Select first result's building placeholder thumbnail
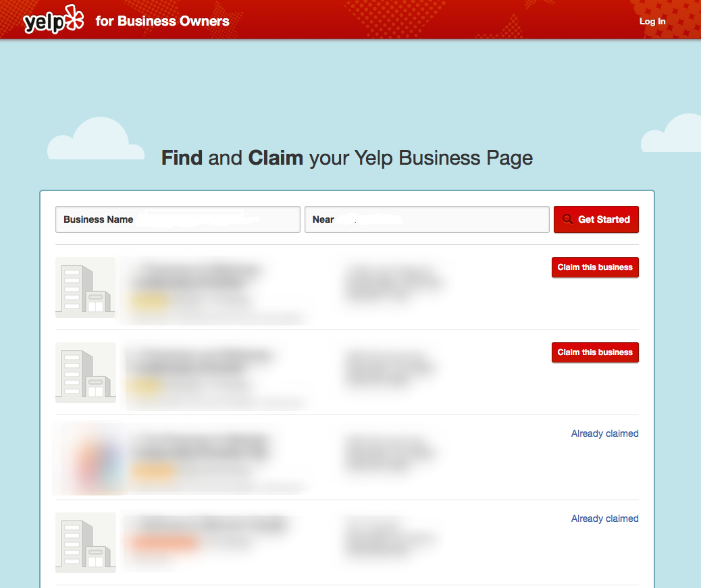The height and width of the screenshot is (588, 701). (x=85, y=288)
